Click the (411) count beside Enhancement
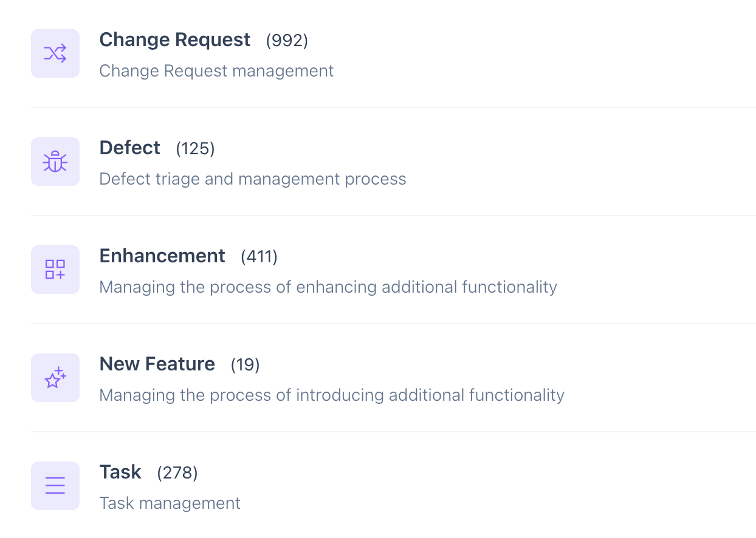Image resolution: width=756 pixels, height=538 pixels. (259, 257)
